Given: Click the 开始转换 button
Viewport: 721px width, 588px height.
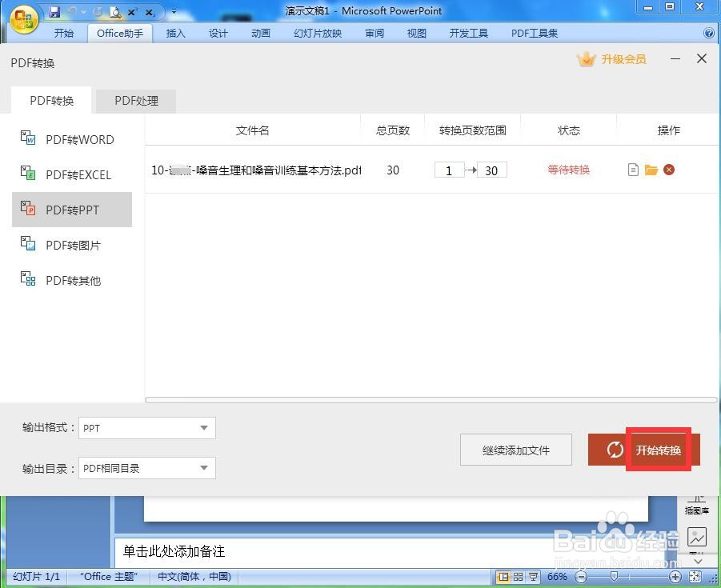Looking at the screenshot, I should [x=658, y=450].
